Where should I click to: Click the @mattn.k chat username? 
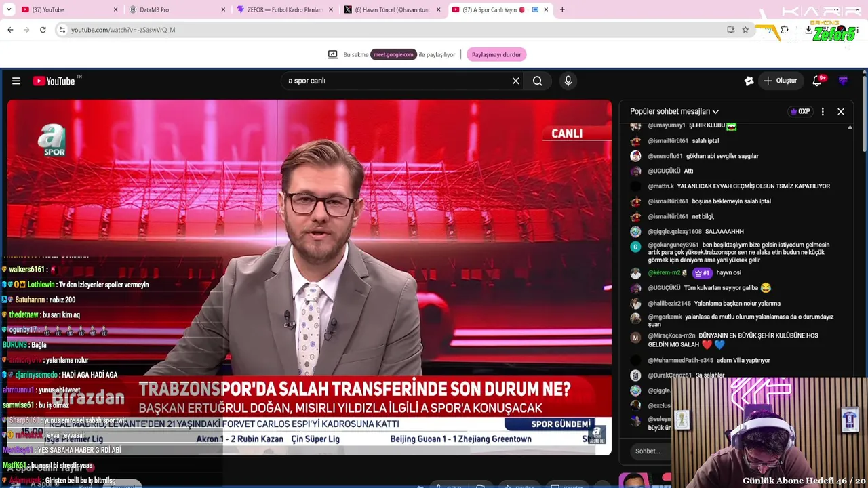(660, 186)
